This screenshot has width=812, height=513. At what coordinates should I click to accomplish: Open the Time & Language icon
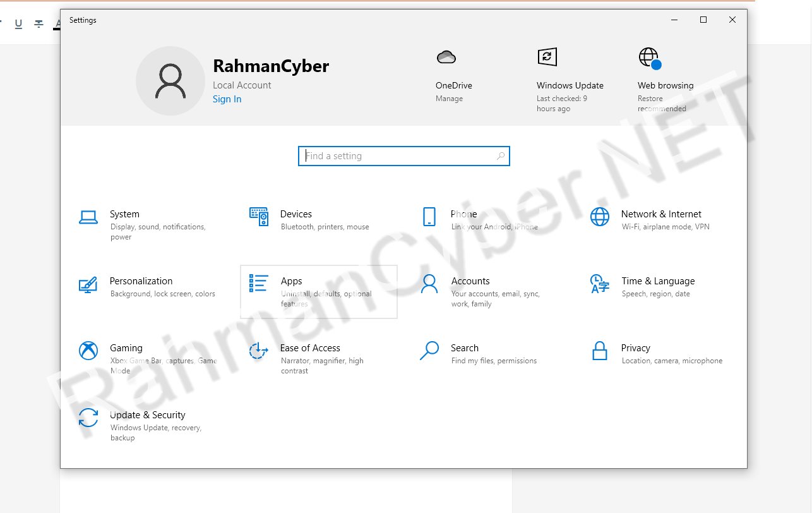(600, 284)
